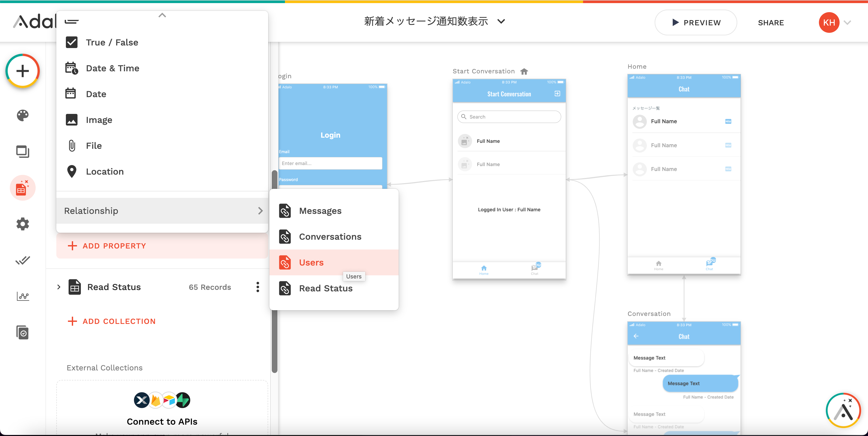Select Location property type

click(104, 172)
